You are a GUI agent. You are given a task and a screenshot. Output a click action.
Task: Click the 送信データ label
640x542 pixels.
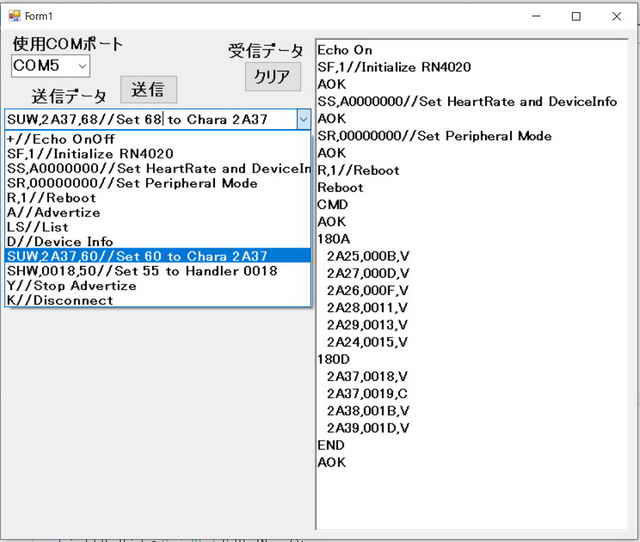[69, 96]
